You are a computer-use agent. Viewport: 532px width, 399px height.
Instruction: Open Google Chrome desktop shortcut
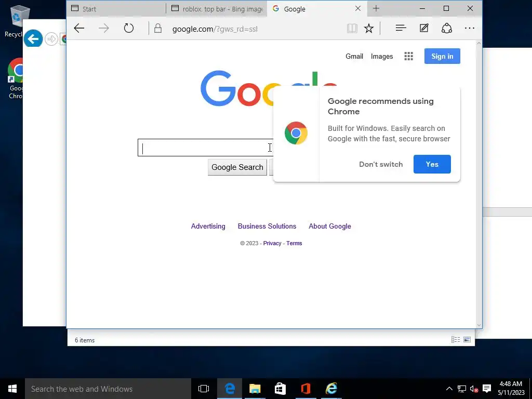pos(15,79)
